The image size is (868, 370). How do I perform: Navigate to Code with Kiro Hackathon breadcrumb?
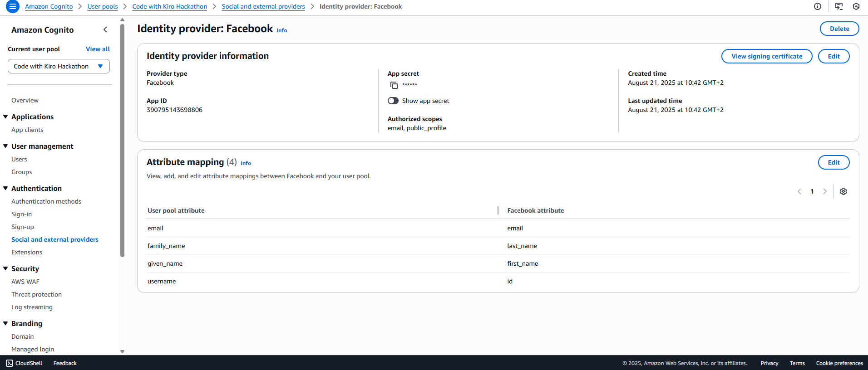pos(170,6)
